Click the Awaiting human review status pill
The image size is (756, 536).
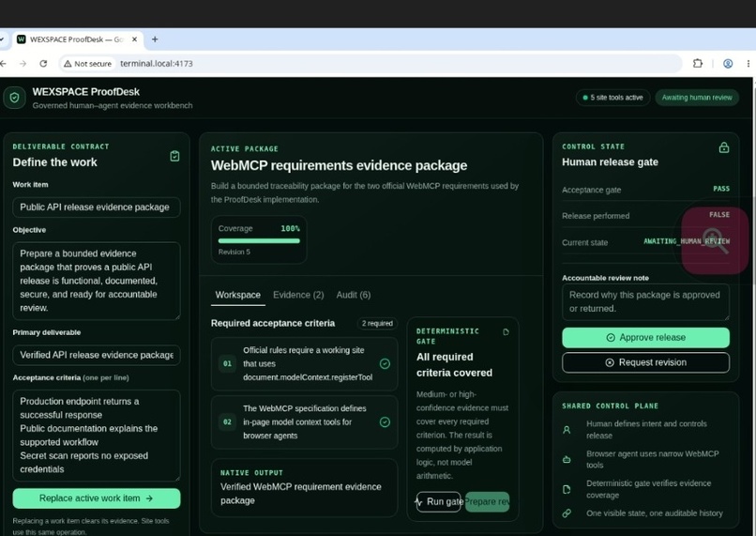697,98
